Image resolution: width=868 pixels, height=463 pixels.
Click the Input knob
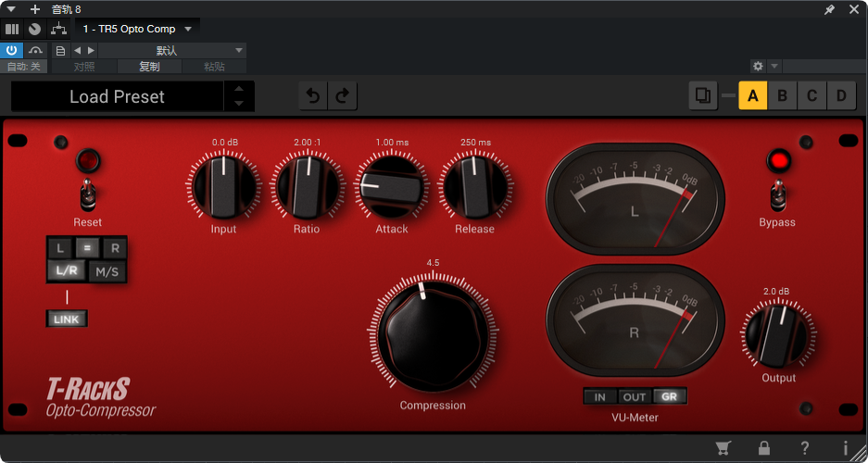pos(224,187)
